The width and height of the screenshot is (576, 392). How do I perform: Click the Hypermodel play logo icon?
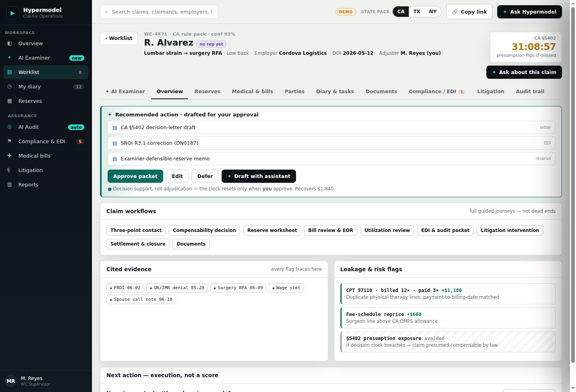12,13
